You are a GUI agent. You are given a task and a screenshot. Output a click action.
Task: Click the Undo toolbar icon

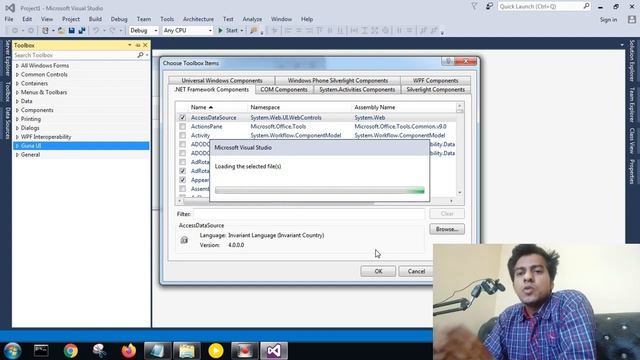click(x=96, y=31)
